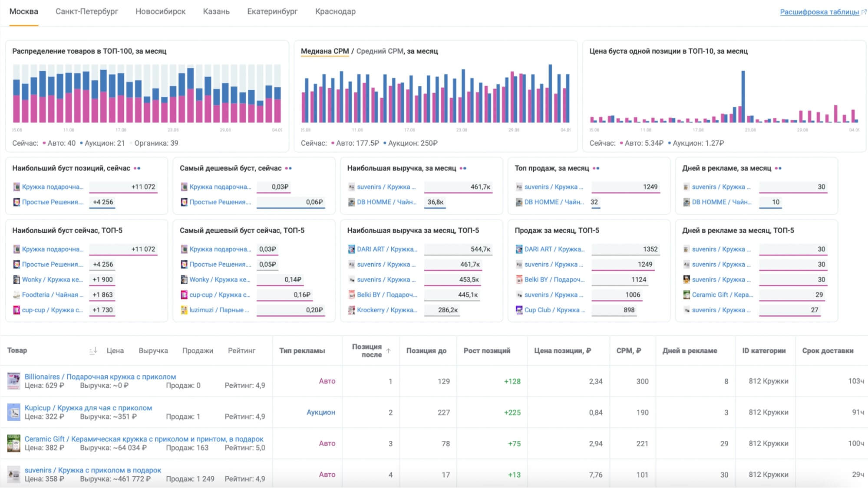Image resolution: width=868 pixels, height=488 pixels.
Task: Click Wonky thumbnail in Самый дешевый буст ТОП-5
Action: [184, 279]
